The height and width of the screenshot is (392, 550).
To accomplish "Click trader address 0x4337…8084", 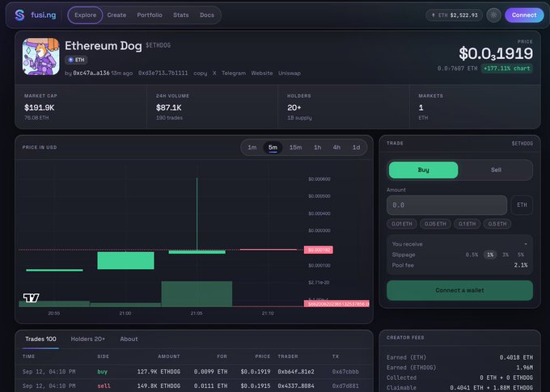I will pos(296,386).
